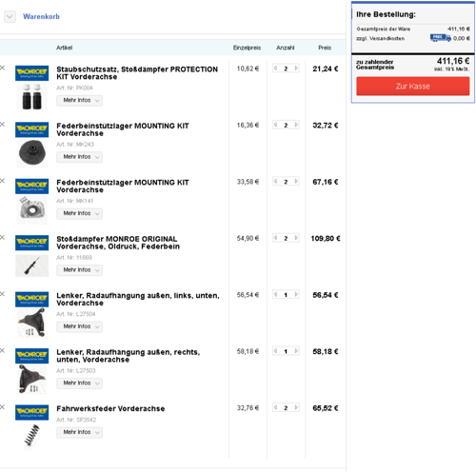Open the Warenkorb link
This screenshot has width=476, height=472.
41,16
